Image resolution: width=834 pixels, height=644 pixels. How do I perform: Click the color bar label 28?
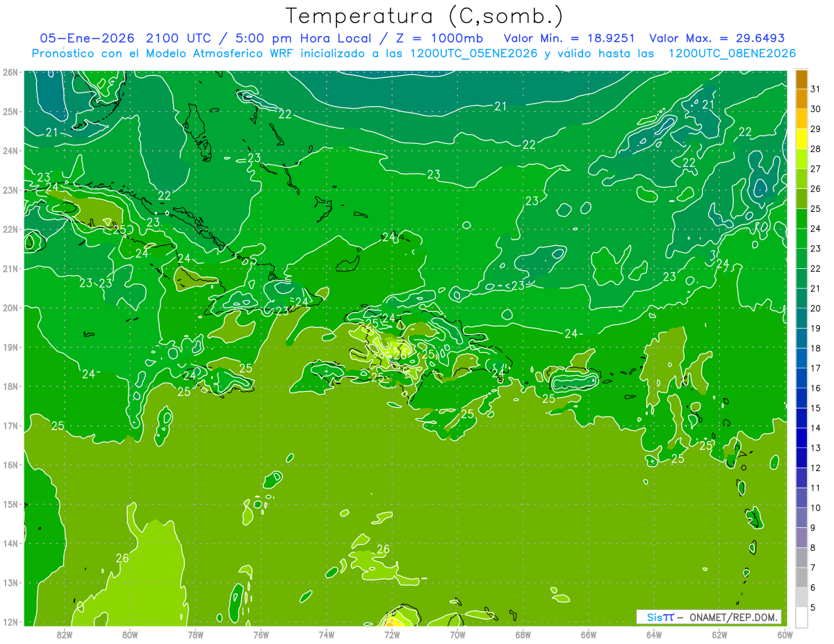pyautogui.click(x=815, y=149)
